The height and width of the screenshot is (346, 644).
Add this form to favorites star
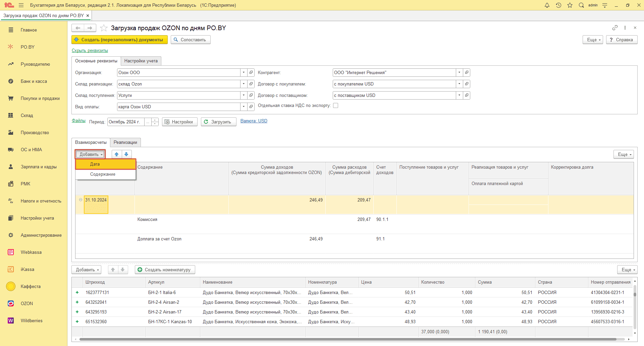point(104,28)
